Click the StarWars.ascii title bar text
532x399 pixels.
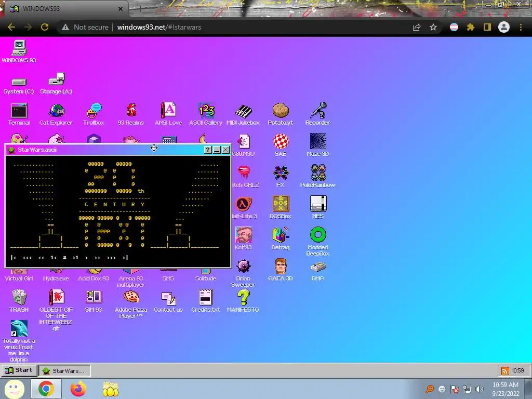pyautogui.click(x=37, y=150)
